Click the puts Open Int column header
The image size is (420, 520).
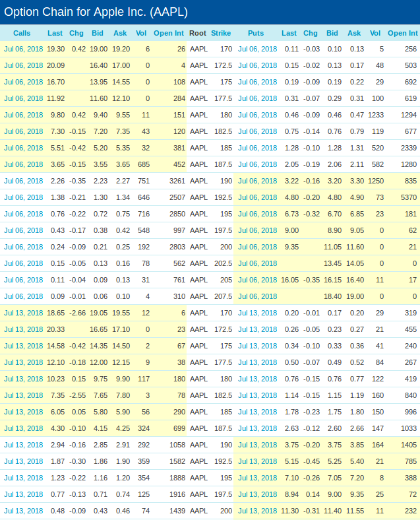pyautogui.click(x=403, y=33)
